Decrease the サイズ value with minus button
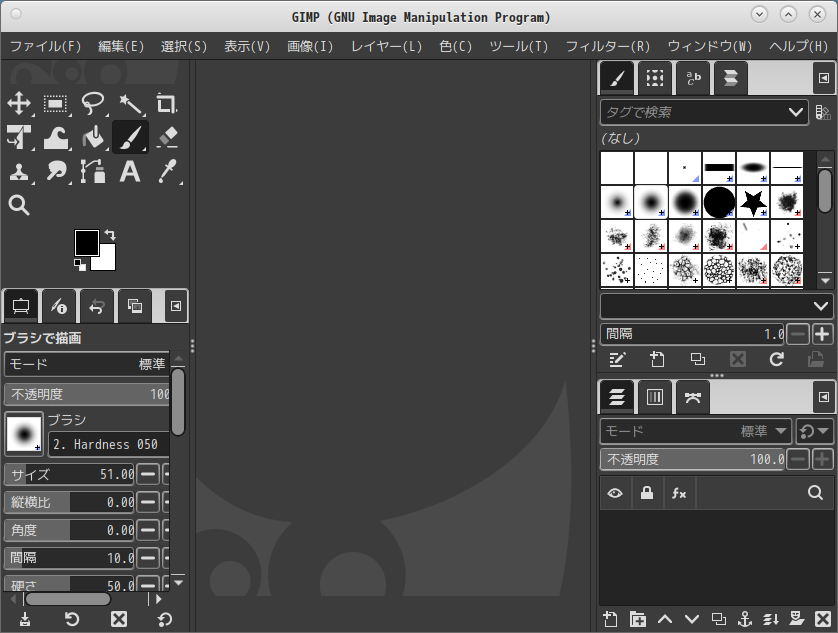Viewport: 838px width, 633px height. tap(148, 474)
